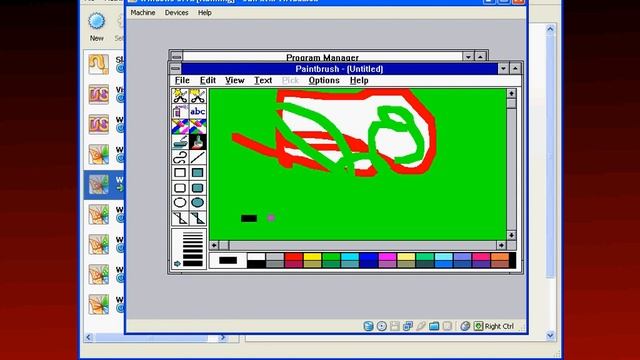Screen dimensions: 640x360
Task: Select the empty Polygon tool
Action: pyautogui.click(x=180, y=218)
